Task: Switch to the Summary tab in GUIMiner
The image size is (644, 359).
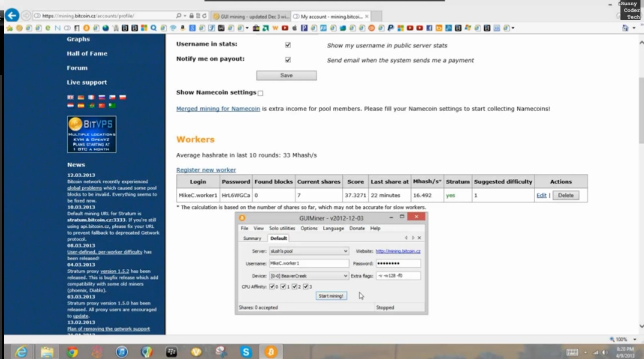Action: point(252,238)
